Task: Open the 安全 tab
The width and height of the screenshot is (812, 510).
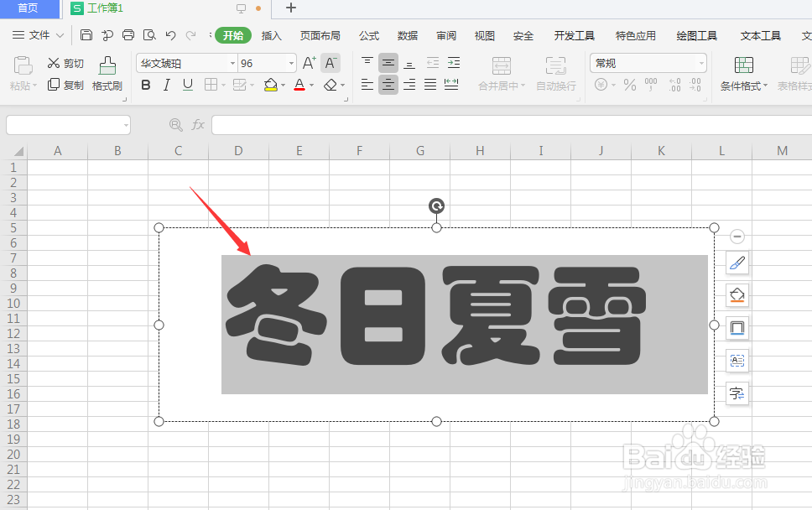Action: click(x=523, y=36)
